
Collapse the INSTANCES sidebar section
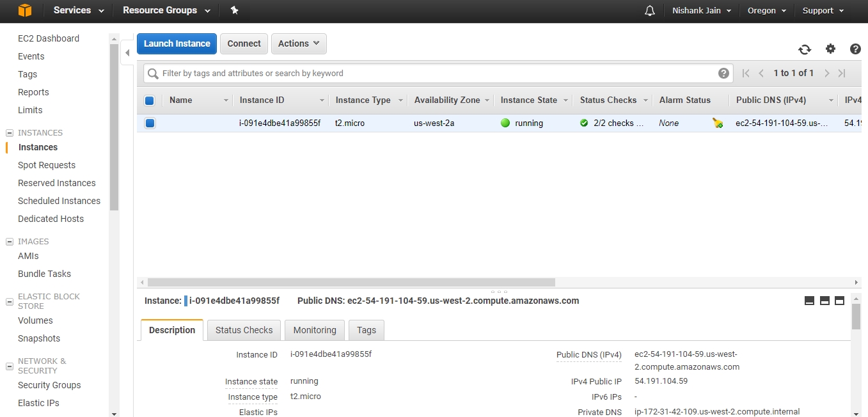tap(10, 133)
